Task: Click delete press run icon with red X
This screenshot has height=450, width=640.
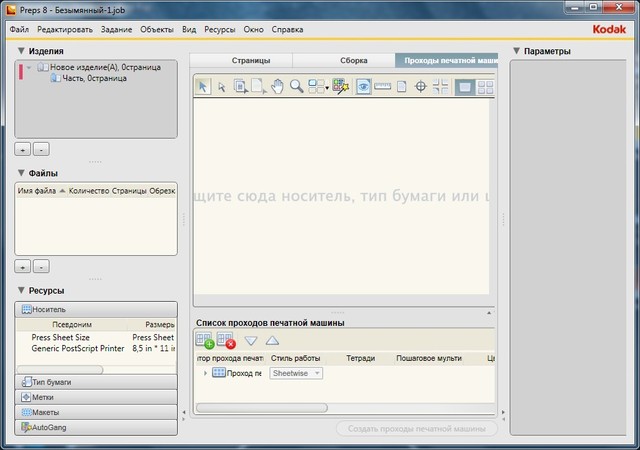Action: 226,341
